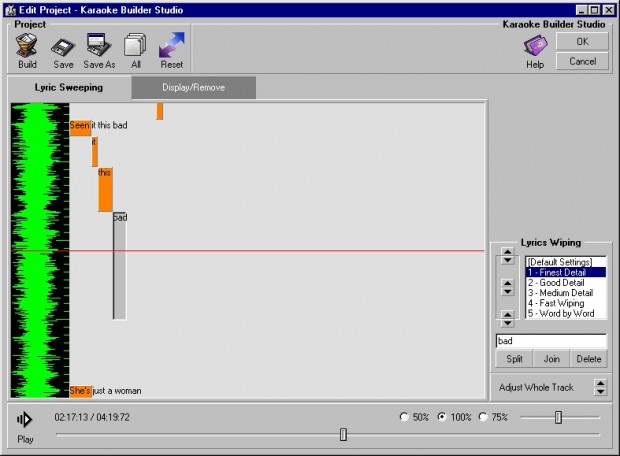This screenshot has height=456, width=620.
Task: Select the orange "She's" lyric block
Action: tap(80, 391)
